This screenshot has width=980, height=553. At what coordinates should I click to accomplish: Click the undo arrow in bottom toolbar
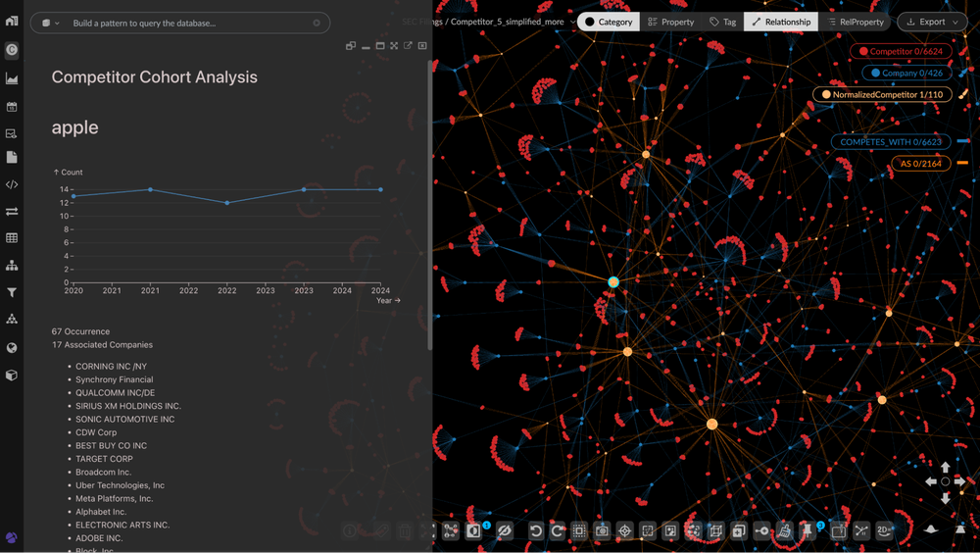tap(536, 530)
